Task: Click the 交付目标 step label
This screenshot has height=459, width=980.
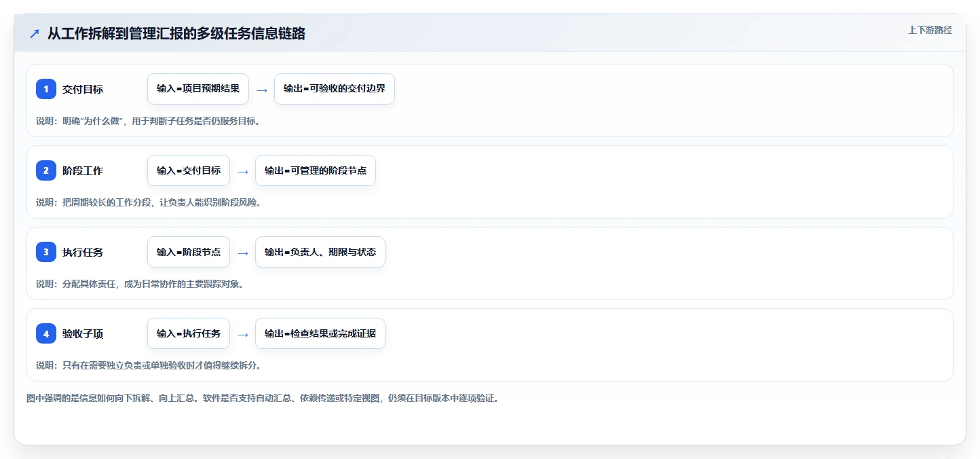Action: coord(83,89)
